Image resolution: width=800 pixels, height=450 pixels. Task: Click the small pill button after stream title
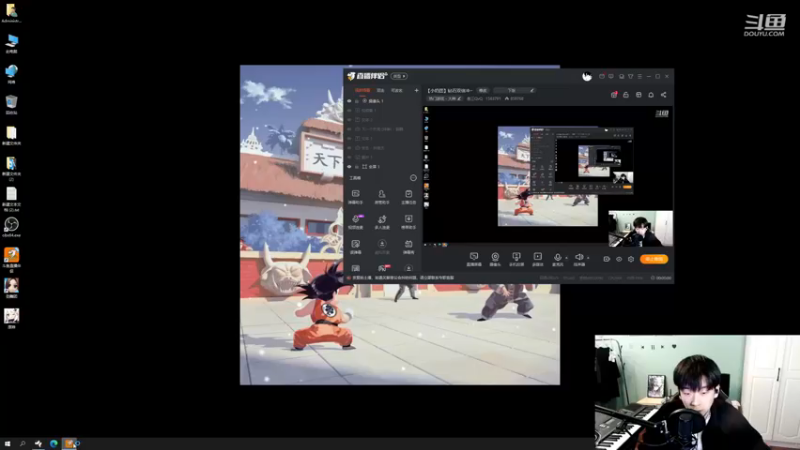(x=483, y=90)
